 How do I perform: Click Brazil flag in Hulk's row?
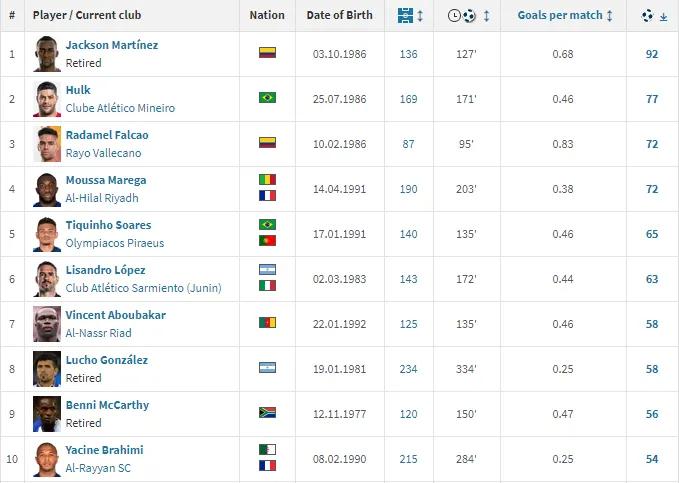[x=267, y=97]
